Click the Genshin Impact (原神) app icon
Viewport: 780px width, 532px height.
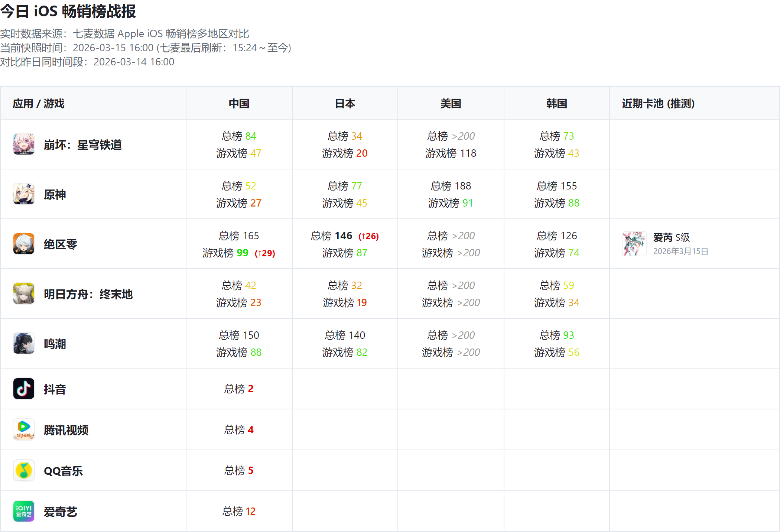[24, 194]
